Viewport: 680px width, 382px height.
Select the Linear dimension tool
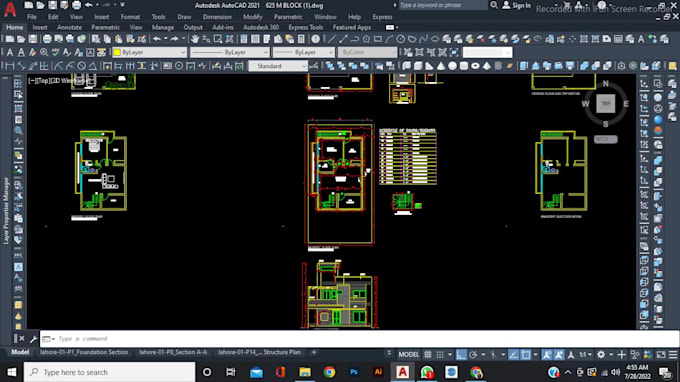tap(9, 66)
